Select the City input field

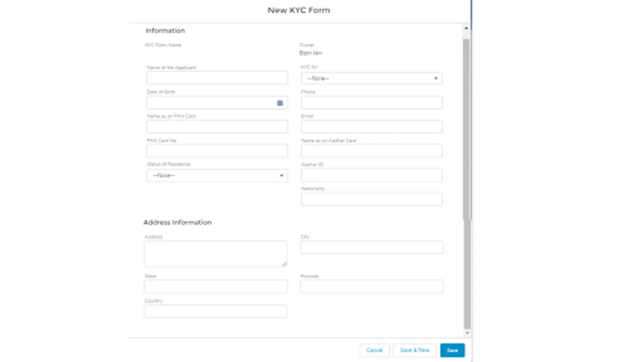(372, 247)
